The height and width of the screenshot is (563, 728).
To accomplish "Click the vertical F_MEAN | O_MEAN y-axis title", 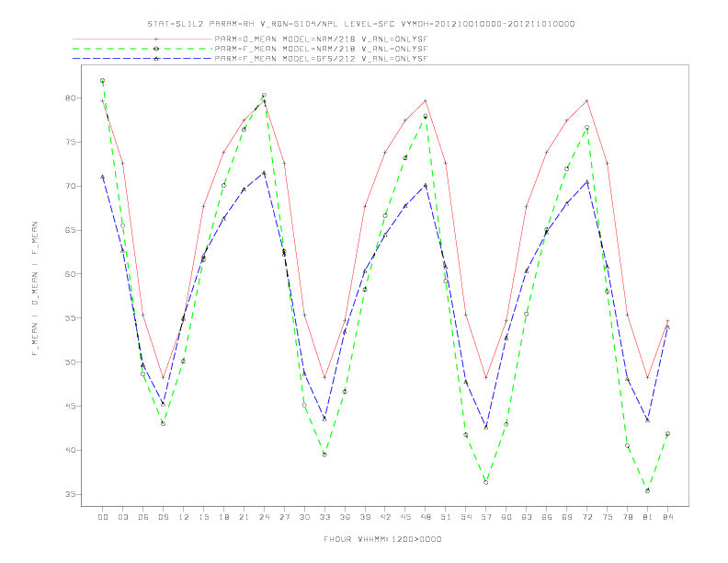I will 35,289.
